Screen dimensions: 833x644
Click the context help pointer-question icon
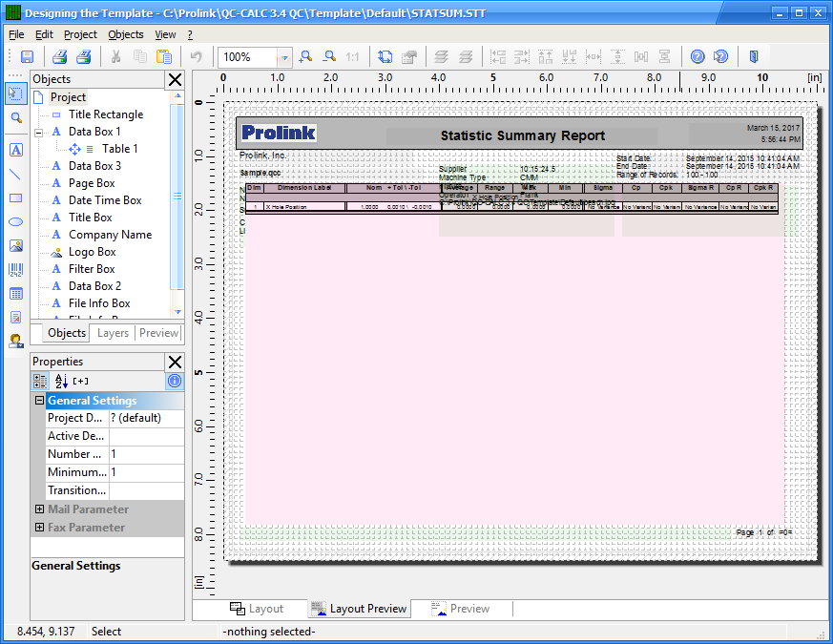click(721, 57)
